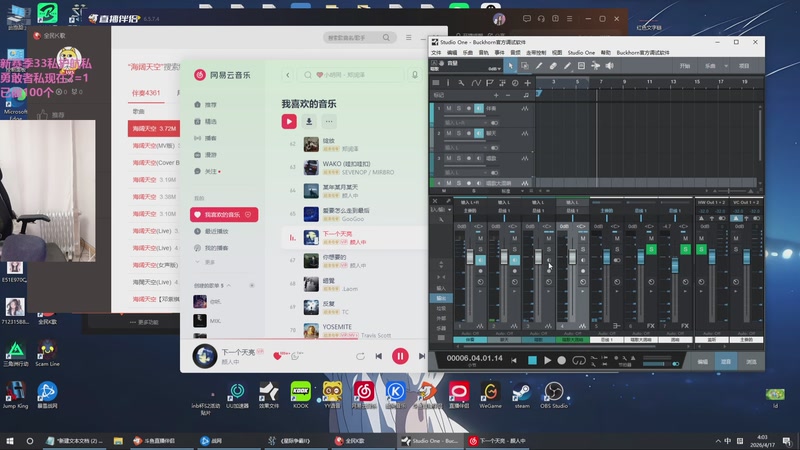Skip to previous song in NetEase player
800x450 pixels.
pyautogui.click(x=379, y=356)
